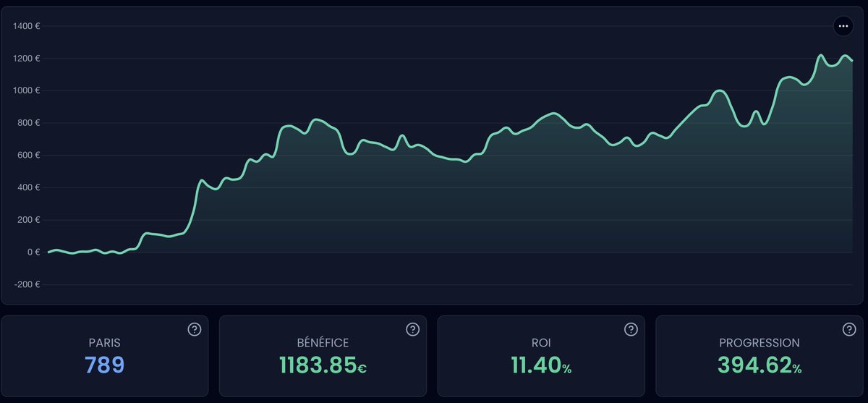Viewport: 868px width, 403px height.
Task: Select the ROI value 11.40%
Action: pos(541,365)
